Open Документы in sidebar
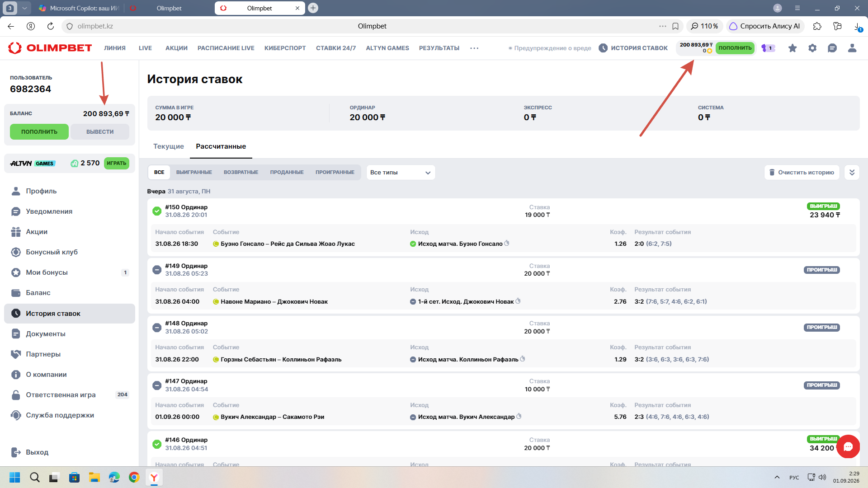 click(70, 334)
